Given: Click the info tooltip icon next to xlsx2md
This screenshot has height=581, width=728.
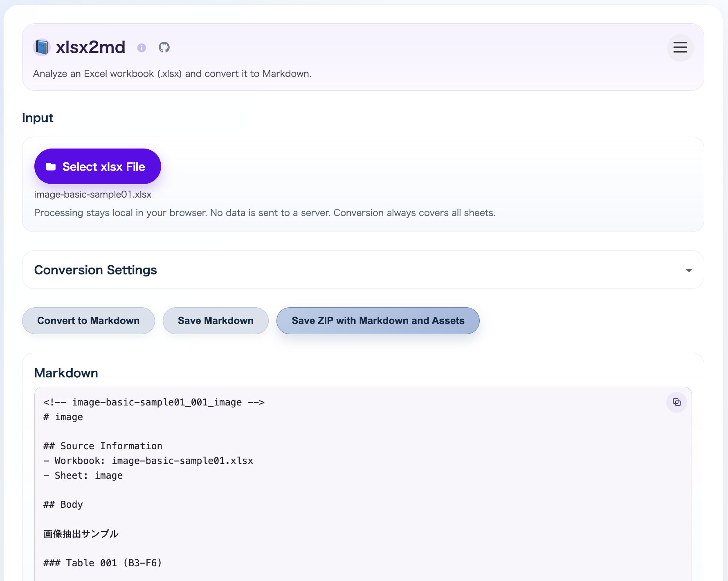Looking at the screenshot, I should pyautogui.click(x=142, y=47).
